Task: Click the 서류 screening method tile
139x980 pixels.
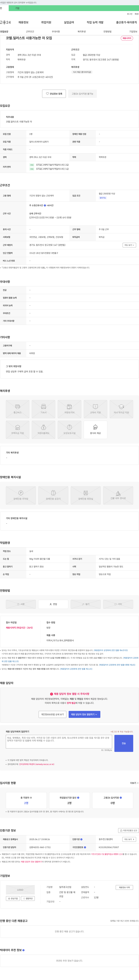Action: pos(21,604)
